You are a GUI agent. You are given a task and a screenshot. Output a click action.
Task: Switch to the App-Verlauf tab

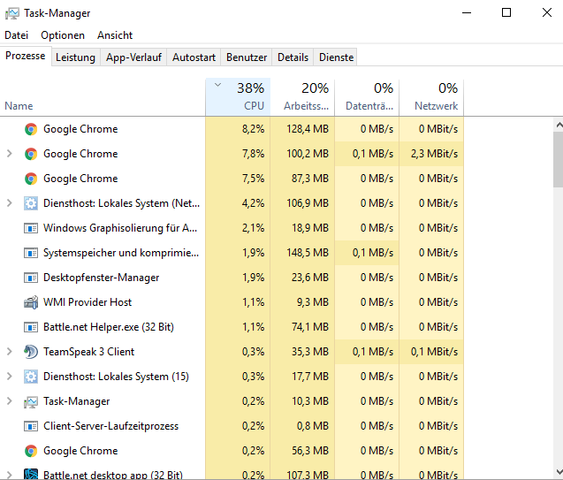(134, 57)
